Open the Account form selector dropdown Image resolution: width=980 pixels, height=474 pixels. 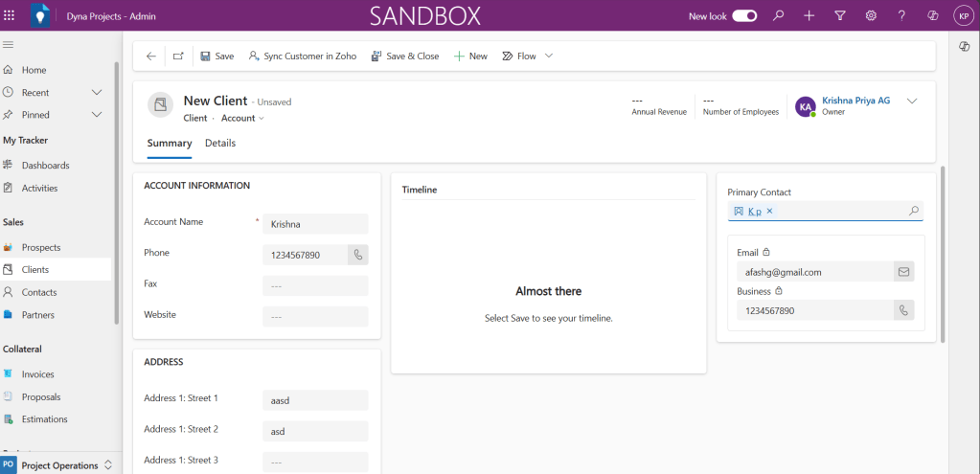click(x=242, y=119)
